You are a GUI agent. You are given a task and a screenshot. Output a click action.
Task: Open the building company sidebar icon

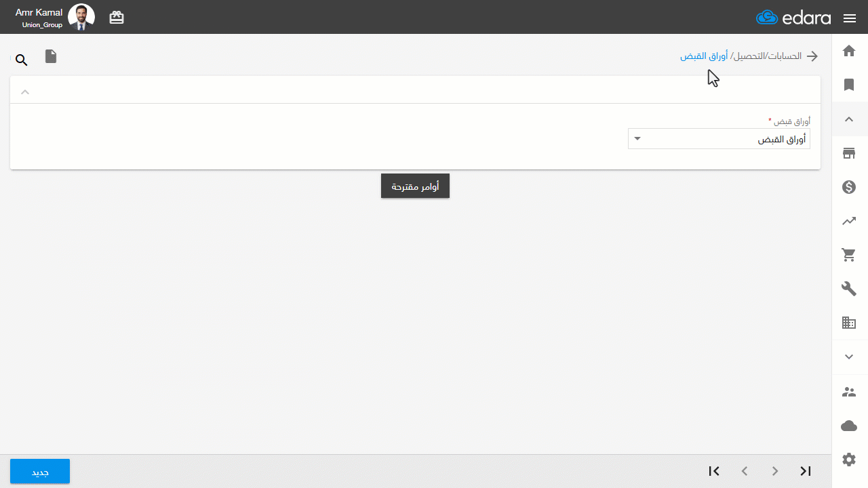(x=849, y=323)
